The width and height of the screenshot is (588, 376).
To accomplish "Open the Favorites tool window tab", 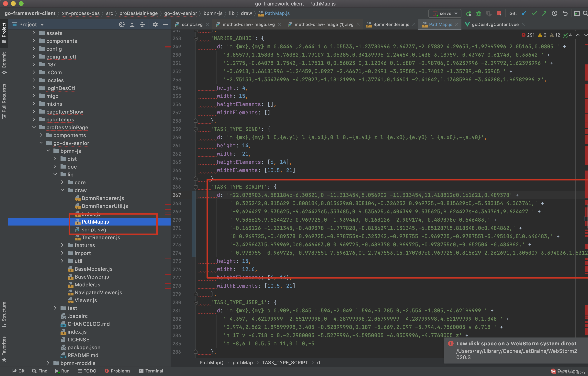I will point(4,349).
